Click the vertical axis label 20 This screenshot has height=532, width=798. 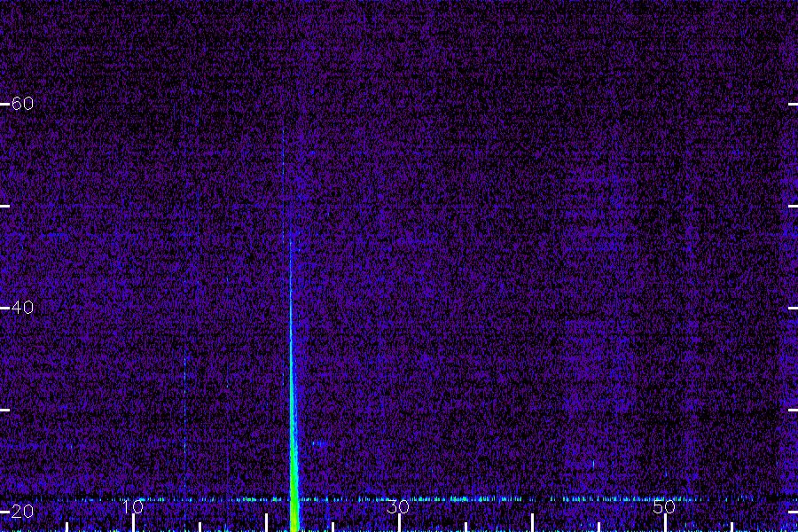click(22, 512)
